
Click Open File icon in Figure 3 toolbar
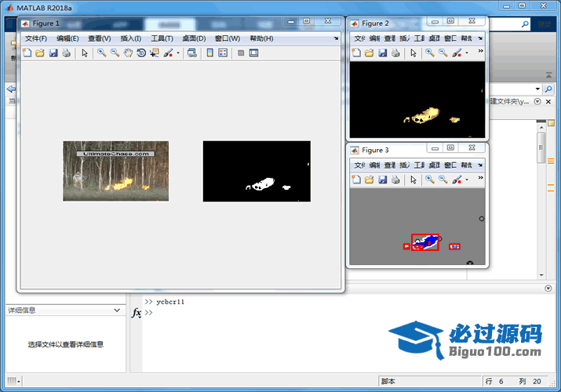[369, 180]
